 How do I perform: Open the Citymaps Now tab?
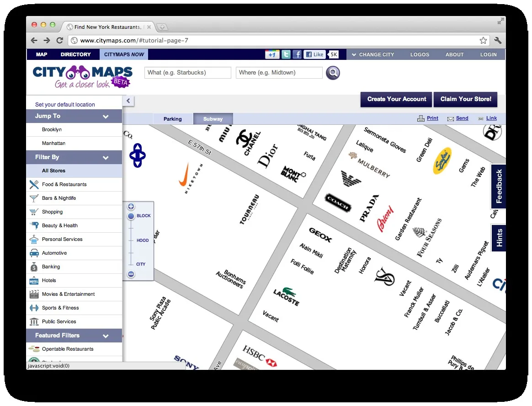(124, 54)
